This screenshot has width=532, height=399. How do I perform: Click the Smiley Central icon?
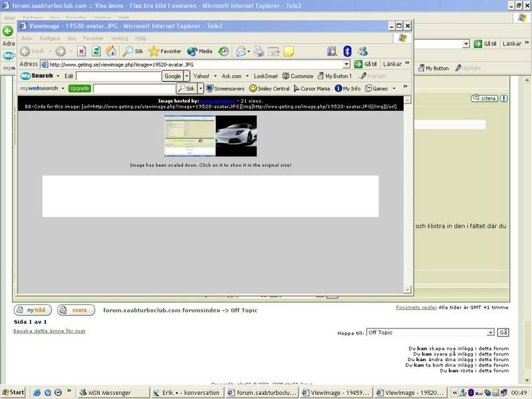tap(253, 88)
